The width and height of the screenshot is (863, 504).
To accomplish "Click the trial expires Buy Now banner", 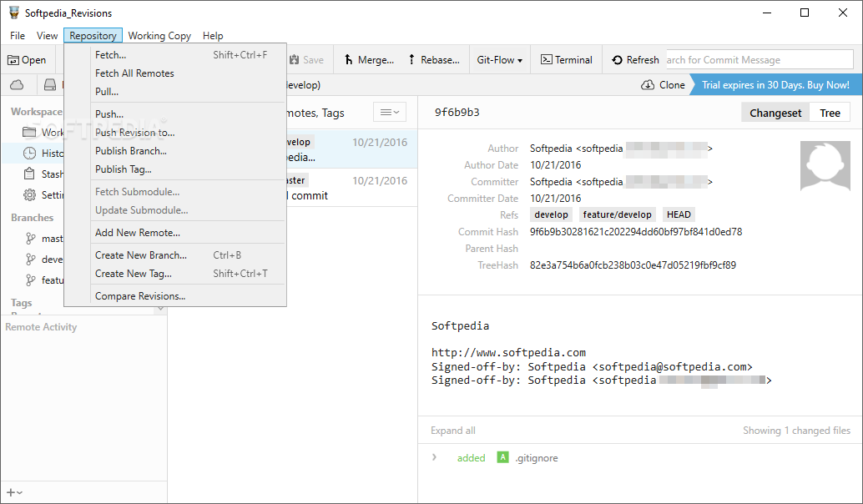I will tap(775, 85).
